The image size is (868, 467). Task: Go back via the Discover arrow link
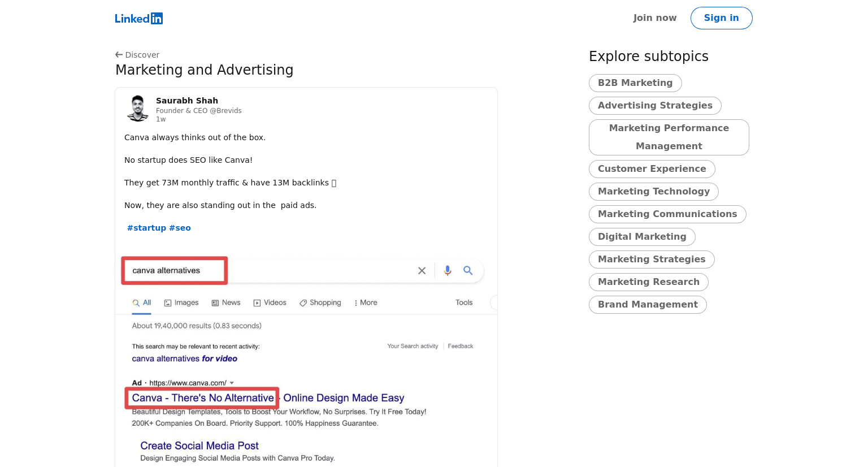pyautogui.click(x=137, y=55)
